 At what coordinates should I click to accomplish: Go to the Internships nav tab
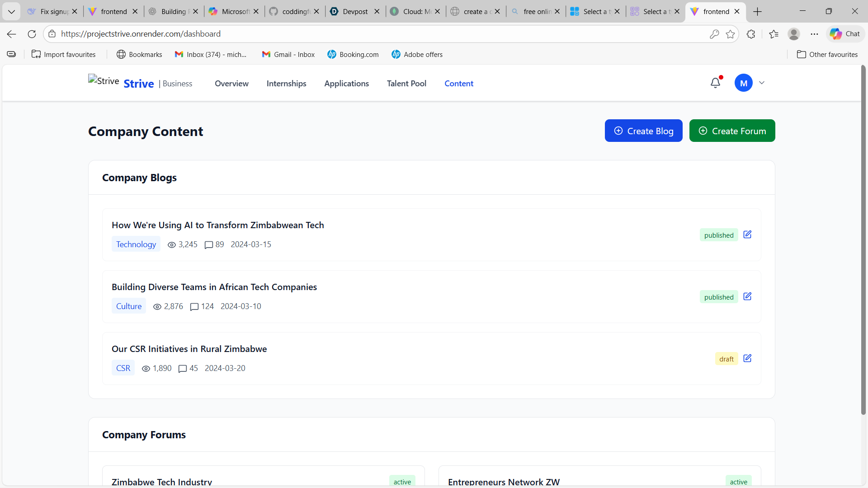coord(286,84)
